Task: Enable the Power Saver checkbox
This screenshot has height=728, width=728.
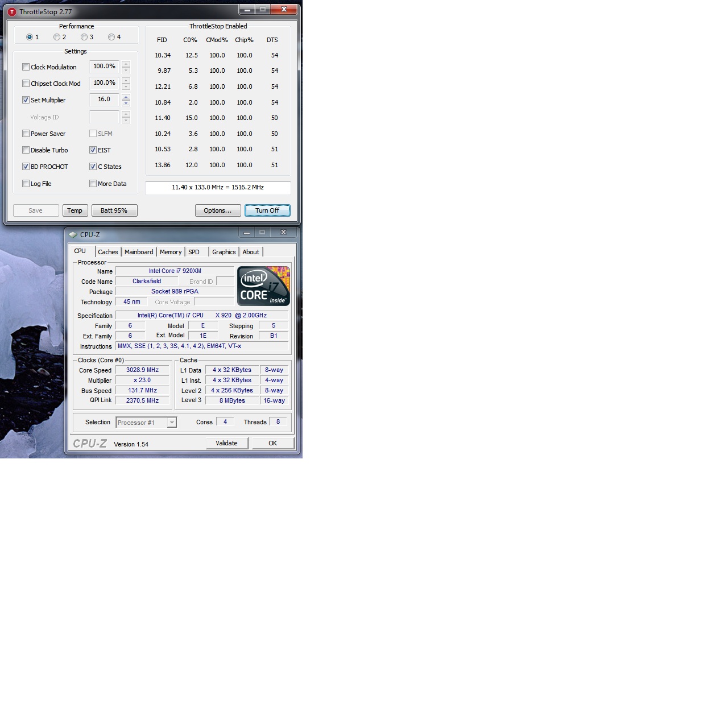Action: click(26, 134)
